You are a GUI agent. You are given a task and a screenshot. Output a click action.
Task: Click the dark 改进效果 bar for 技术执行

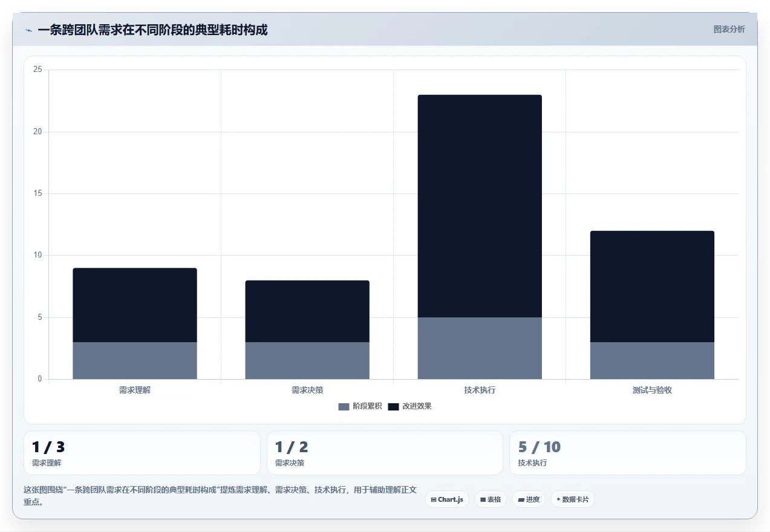click(x=480, y=206)
